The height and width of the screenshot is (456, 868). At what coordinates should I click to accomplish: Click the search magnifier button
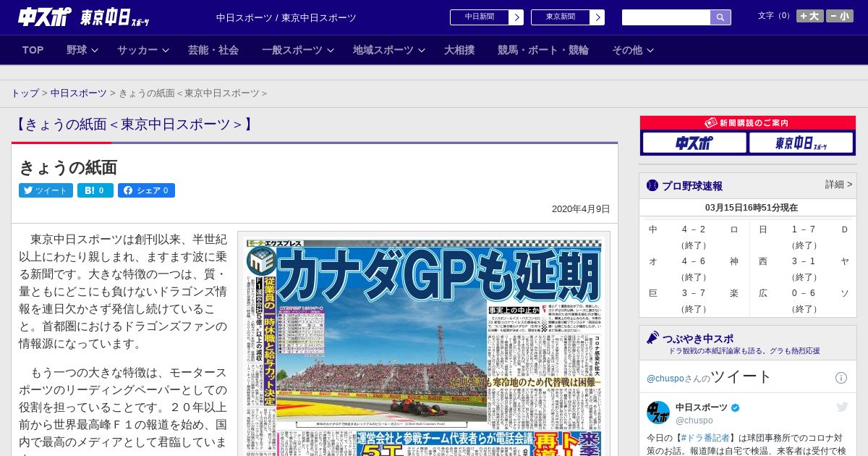(720, 17)
